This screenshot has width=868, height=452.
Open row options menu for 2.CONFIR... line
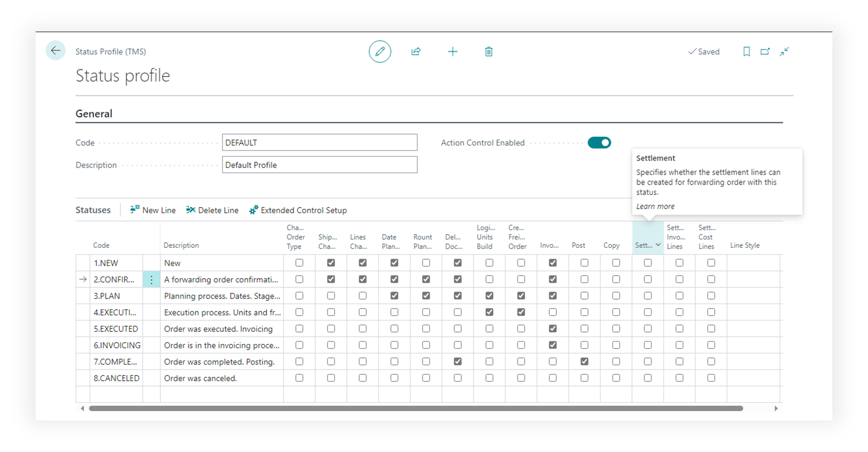(151, 280)
